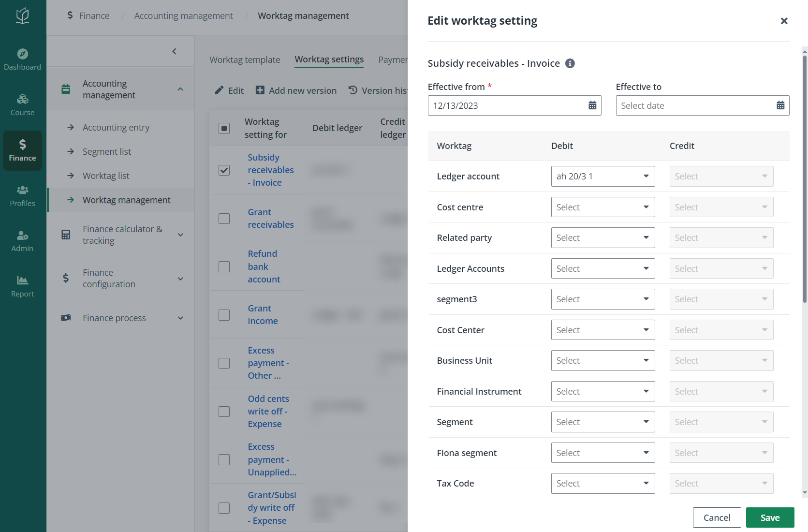
Task: Click the arrow icon beside Segment list
Action: pyautogui.click(x=71, y=151)
